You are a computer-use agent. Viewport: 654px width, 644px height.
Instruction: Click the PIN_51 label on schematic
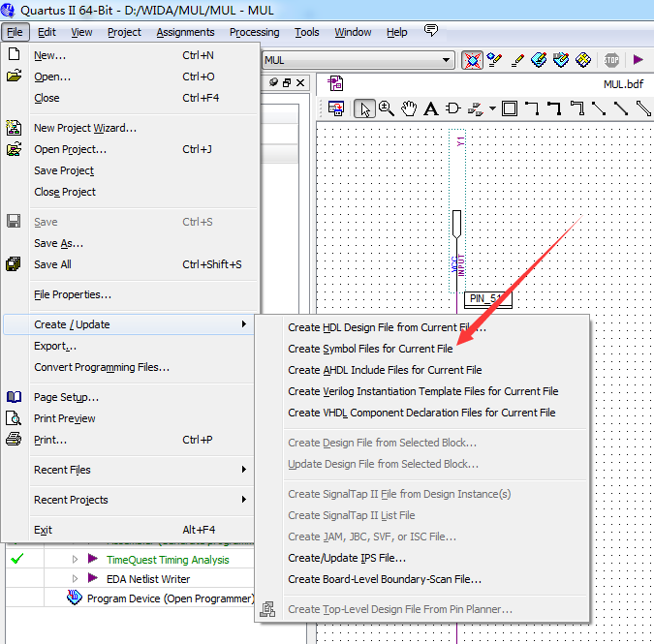click(x=486, y=299)
